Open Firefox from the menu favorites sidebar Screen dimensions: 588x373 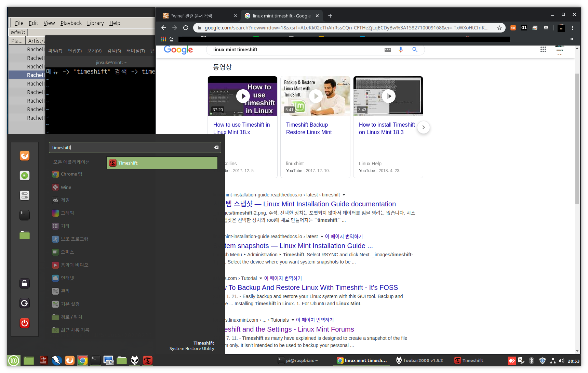click(x=25, y=156)
